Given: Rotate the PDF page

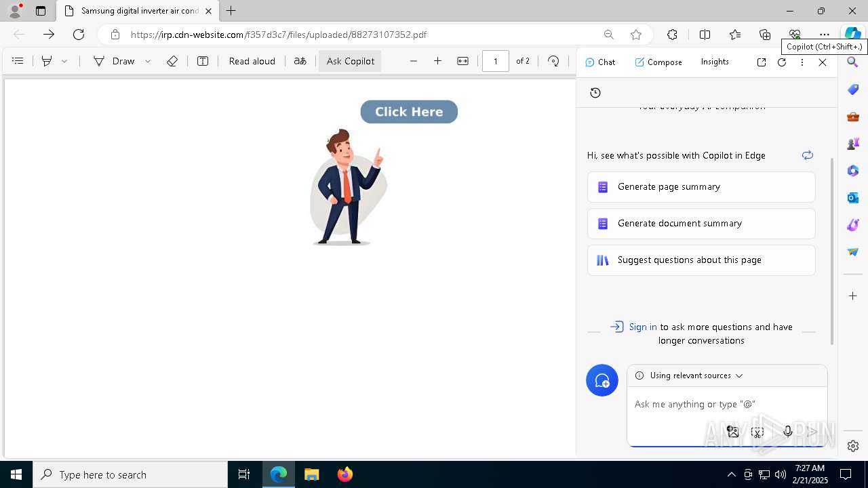Looking at the screenshot, I should coord(553,61).
